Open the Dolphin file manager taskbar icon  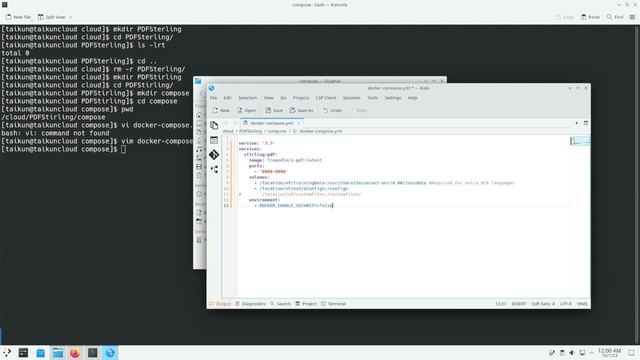click(x=58, y=353)
